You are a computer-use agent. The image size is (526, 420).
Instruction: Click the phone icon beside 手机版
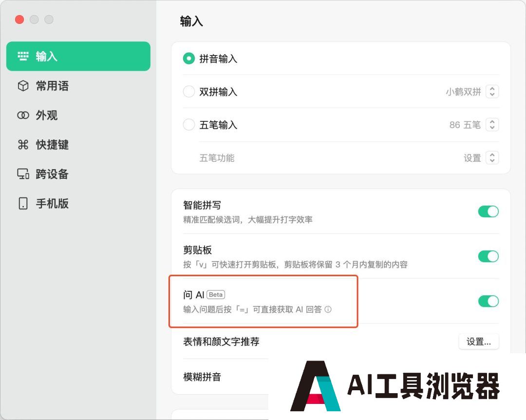click(23, 204)
